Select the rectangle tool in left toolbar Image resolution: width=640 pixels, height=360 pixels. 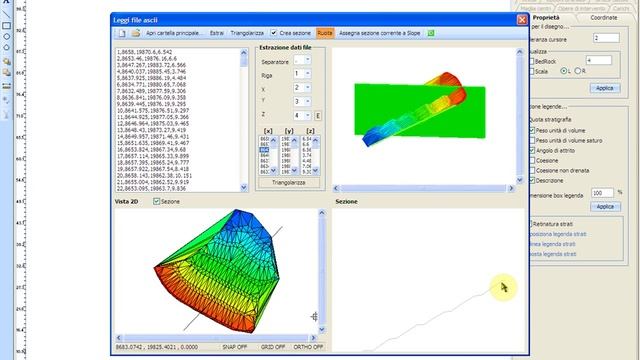[x=7, y=26]
